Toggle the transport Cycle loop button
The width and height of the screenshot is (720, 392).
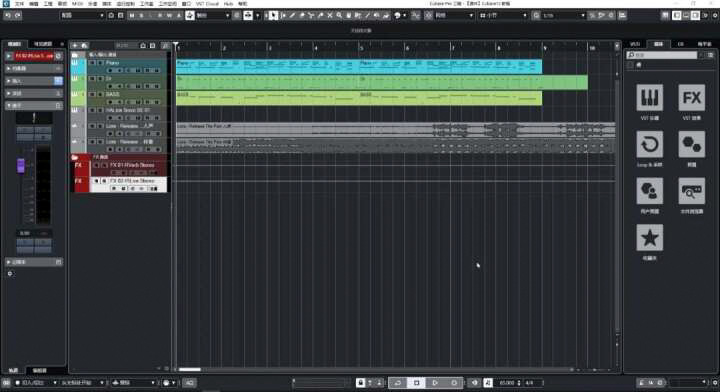tap(398, 382)
